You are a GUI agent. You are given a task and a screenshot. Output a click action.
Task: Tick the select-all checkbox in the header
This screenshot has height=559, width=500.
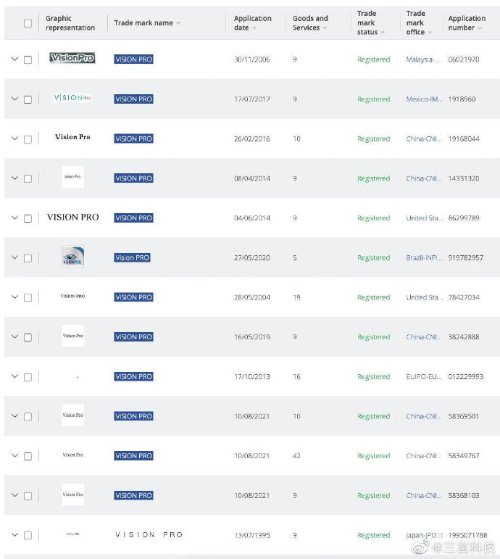pyautogui.click(x=28, y=24)
